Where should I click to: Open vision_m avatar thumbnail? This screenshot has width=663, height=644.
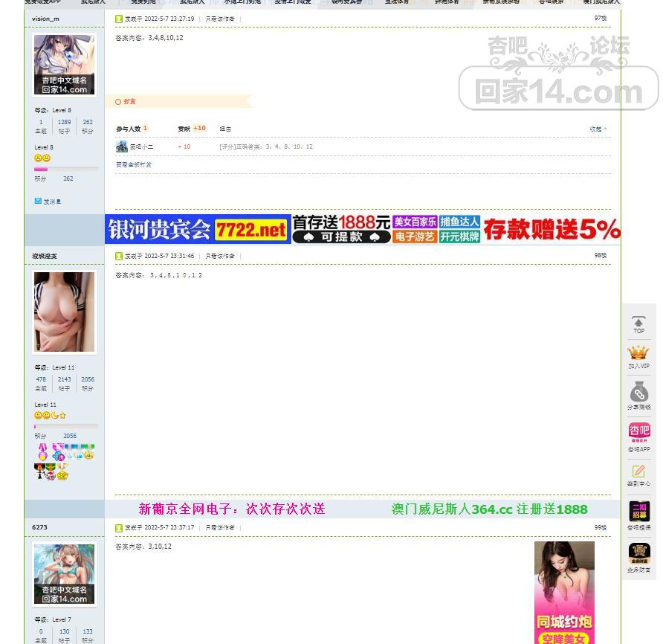64,65
